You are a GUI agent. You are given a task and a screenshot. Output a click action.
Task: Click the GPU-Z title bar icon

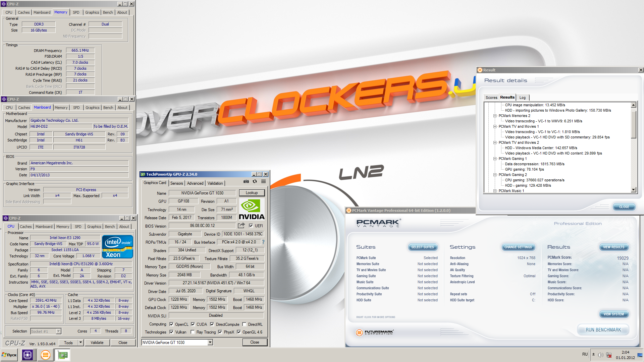click(143, 174)
